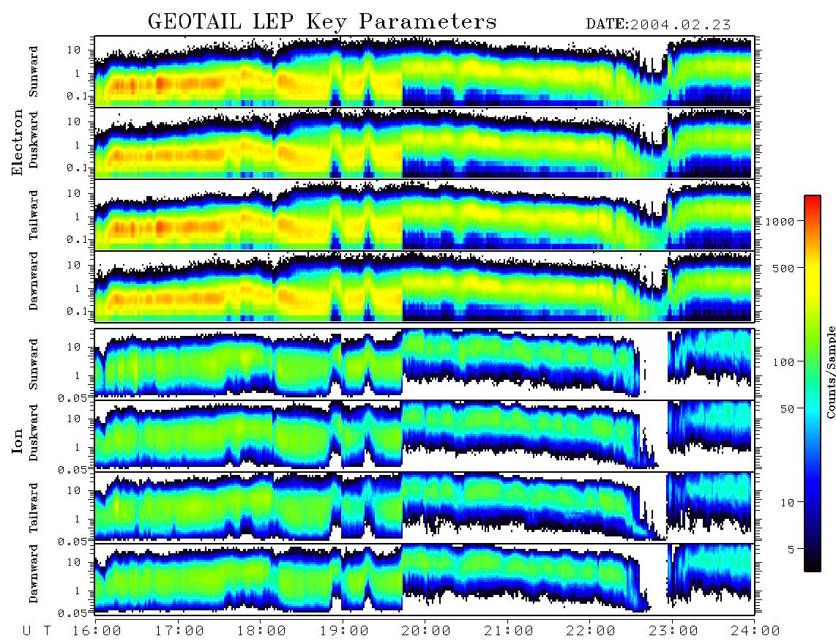Click the "U T" axis label

(x=37, y=631)
